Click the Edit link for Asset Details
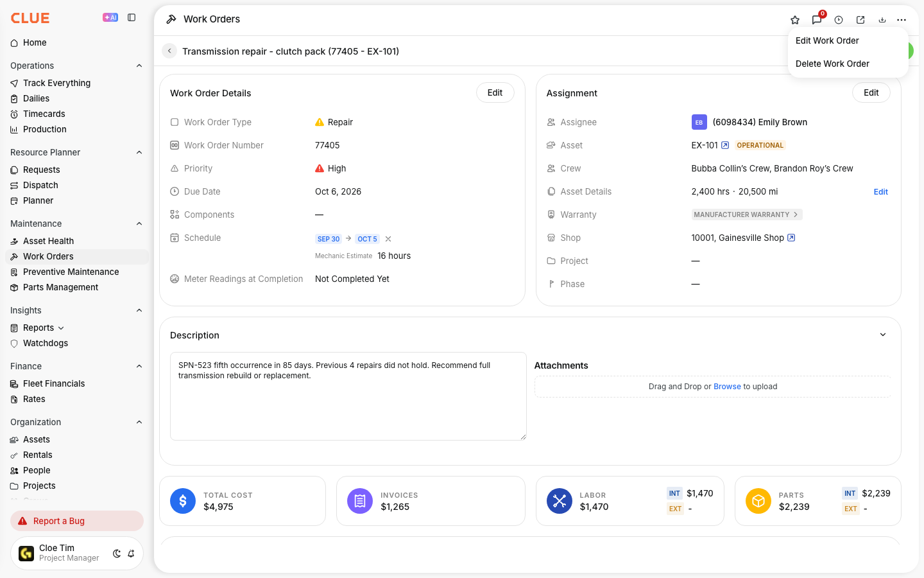The height and width of the screenshot is (578, 924). pyautogui.click(x=881, y=191)
